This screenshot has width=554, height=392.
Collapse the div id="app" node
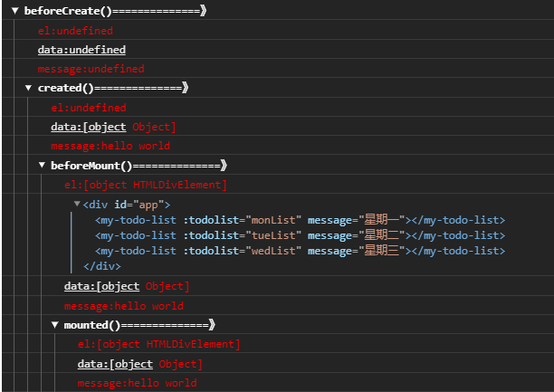(77, 204)
